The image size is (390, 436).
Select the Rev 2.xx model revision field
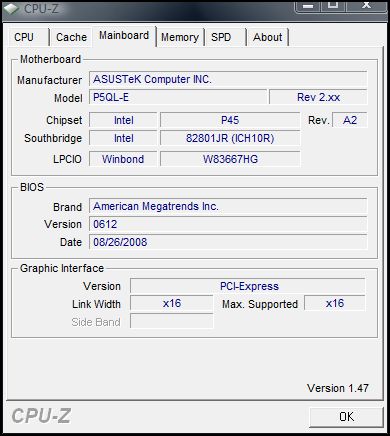click(x=318, y=97)
